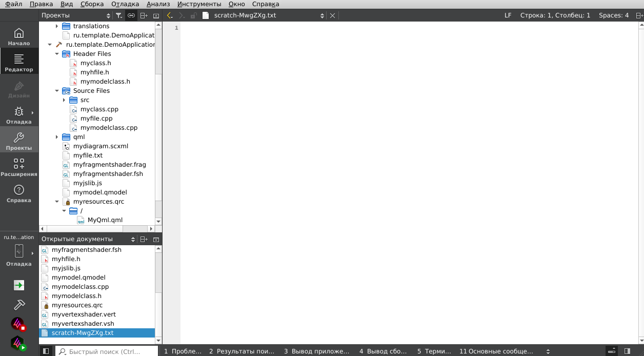This screenshot has width=644, height=356.
Task: Select mymodelclass.cpp in open documents list
Action: click(x=80, y=287)
